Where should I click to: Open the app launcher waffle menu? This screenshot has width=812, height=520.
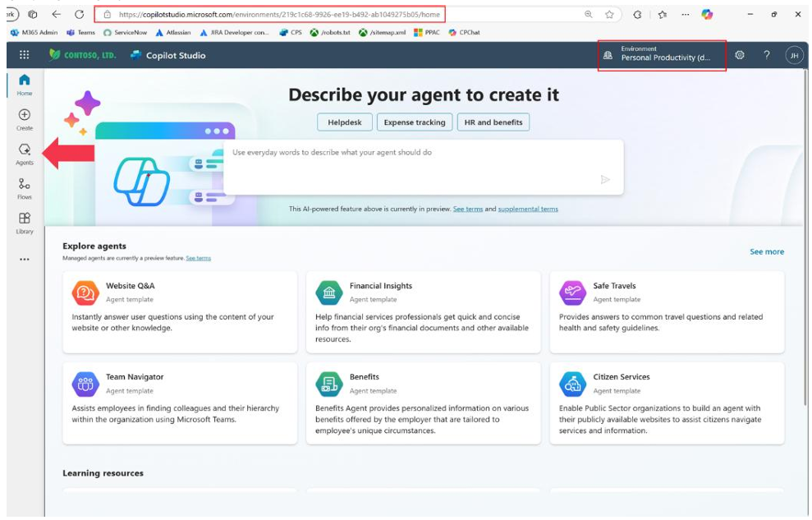[x=24, y=55]
